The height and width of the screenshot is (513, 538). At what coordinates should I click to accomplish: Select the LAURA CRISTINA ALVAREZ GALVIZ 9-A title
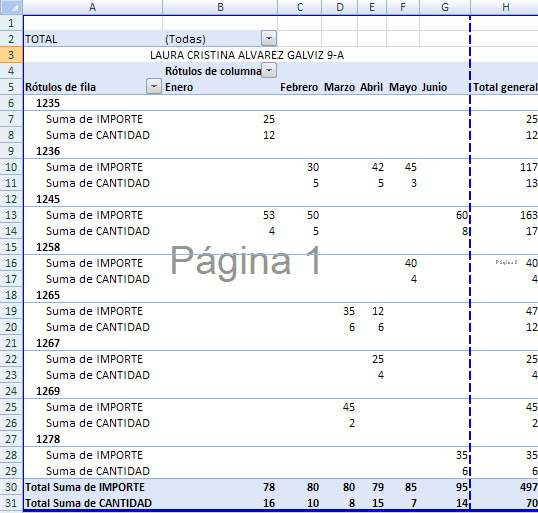coord(247,55)
